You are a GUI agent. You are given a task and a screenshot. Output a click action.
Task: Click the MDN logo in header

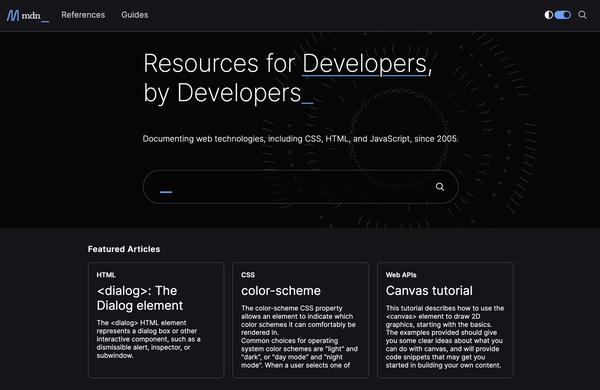pyautogui.click(x=28, y=15)
